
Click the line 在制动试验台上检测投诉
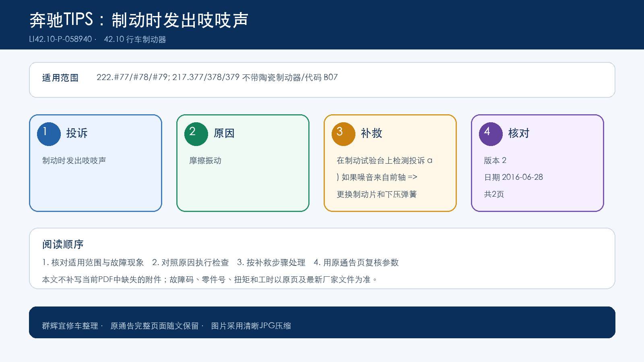[384, 160]
